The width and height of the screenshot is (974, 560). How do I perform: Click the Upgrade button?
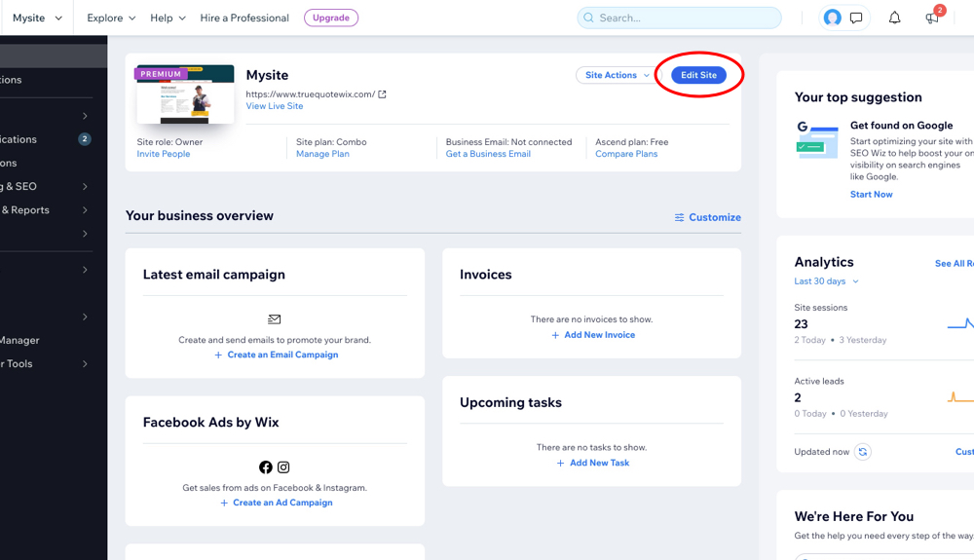(331, 18)
